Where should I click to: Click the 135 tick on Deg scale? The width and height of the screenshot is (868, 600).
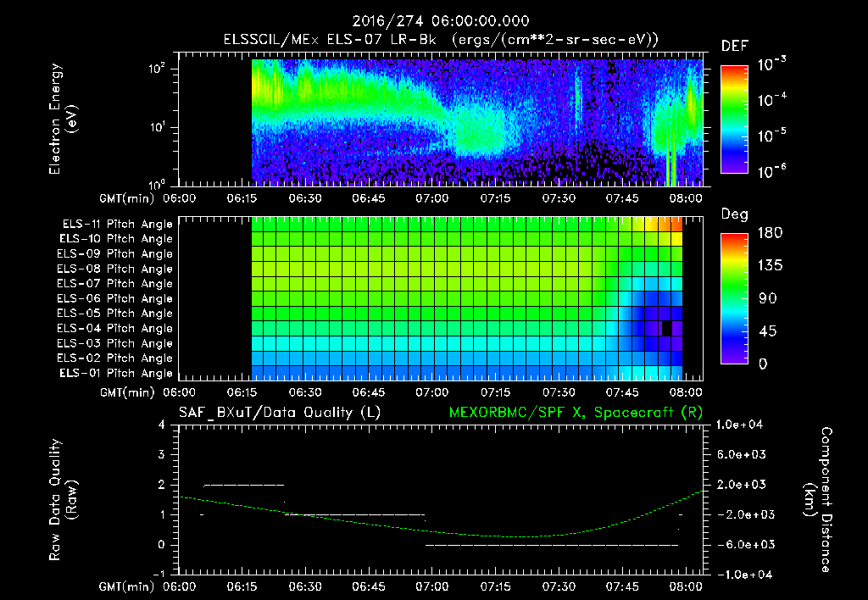[x=770, y=266]
